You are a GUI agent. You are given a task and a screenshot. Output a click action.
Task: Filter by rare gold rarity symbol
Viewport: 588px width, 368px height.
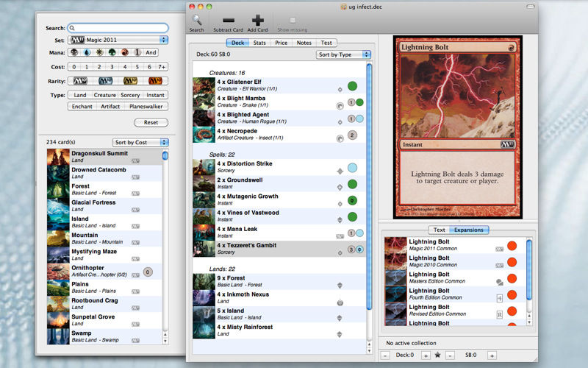[131, 81]
